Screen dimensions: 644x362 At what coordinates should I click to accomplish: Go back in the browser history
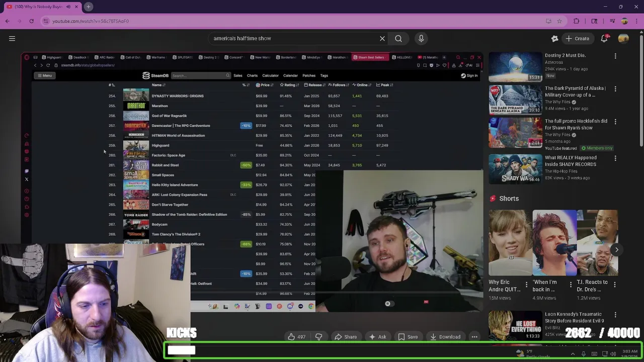7,21
